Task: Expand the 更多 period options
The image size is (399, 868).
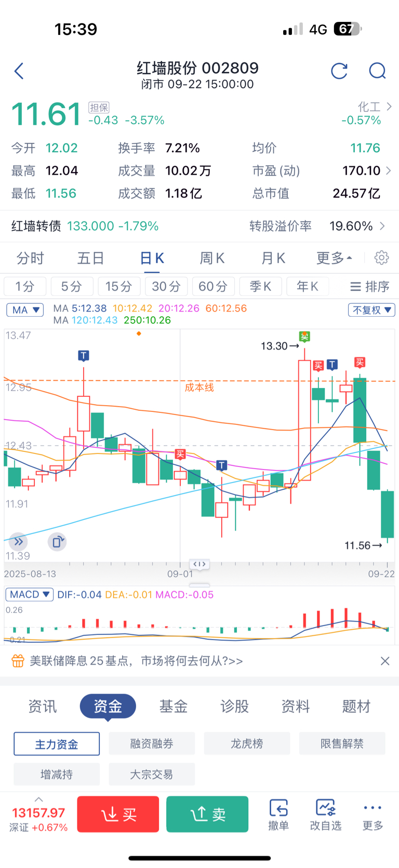Action: [x=334, y=257]
